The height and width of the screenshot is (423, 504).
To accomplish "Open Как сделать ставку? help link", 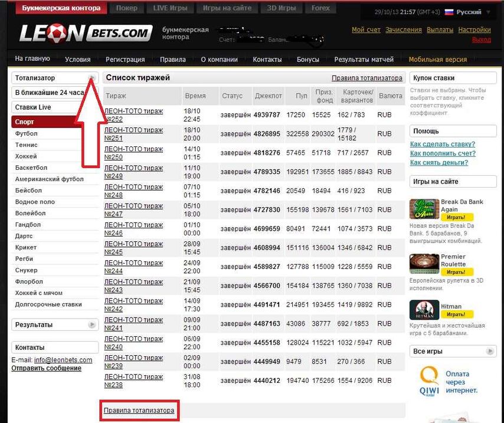I will pos(443,144).
